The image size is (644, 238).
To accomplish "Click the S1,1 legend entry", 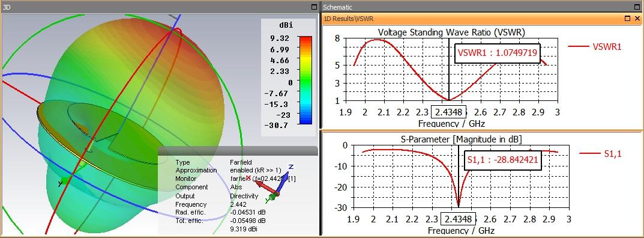I will tap(600, 154).
